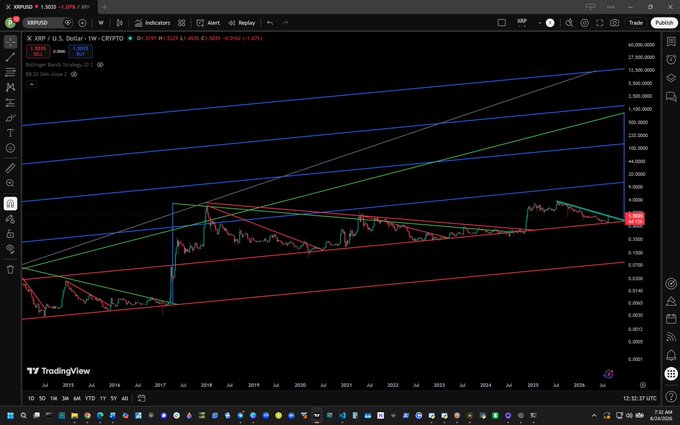Screen dimensions: 680x425
Task: Hide the Bollinger Bands Strategy indicator
Action: coord(100,65)
